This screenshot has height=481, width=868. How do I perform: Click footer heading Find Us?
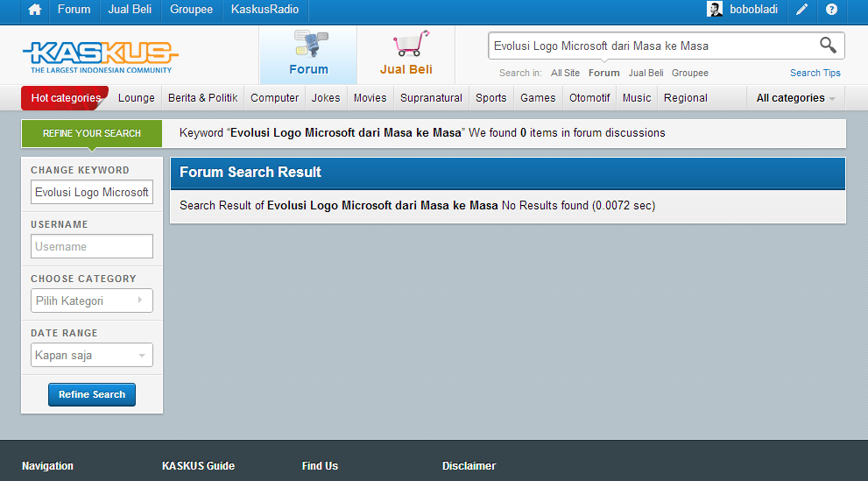click(x=320, y=466)
